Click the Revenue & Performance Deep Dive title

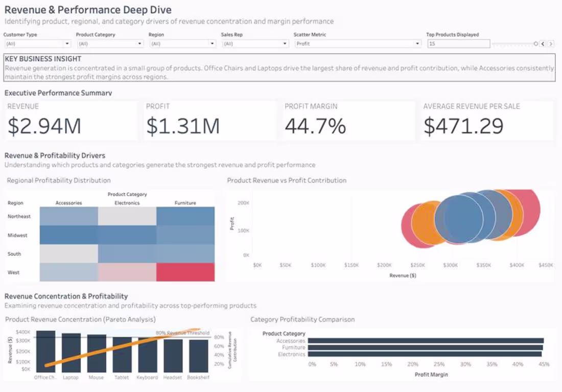(x=88, y=10)
